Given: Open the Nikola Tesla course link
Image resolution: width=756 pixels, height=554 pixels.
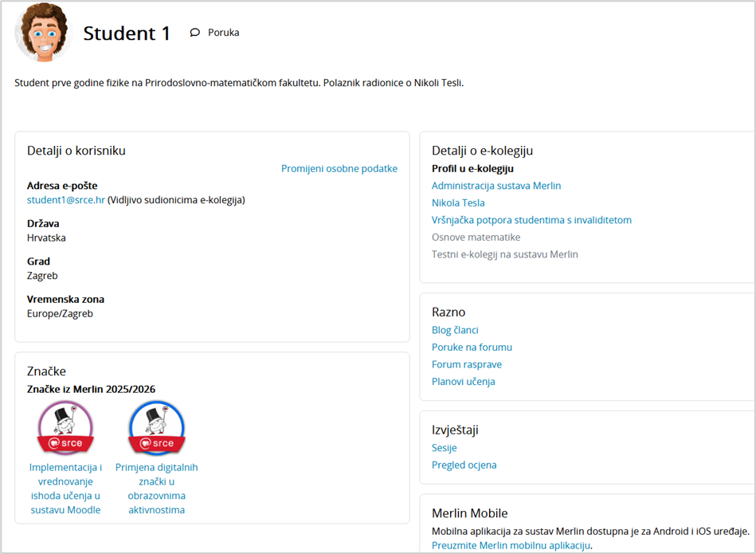Looking at the screenshot, I should click(x=458, y=203).
